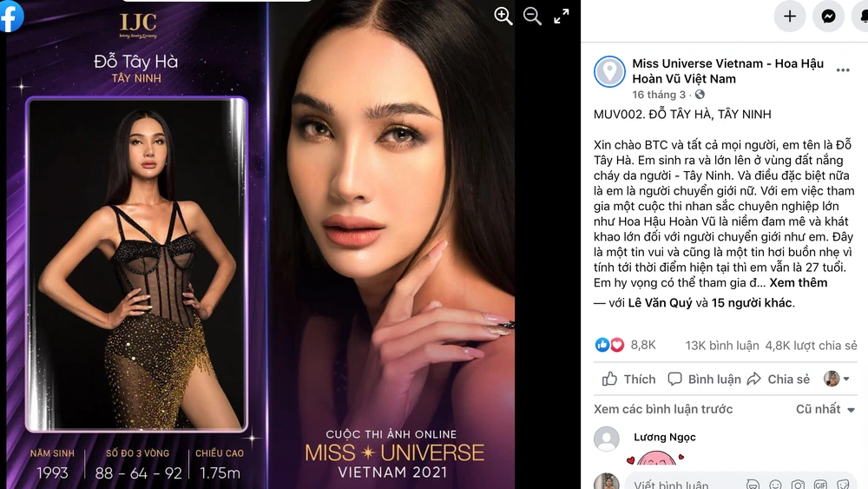Like the post with Thích
This screenshot has width=868, height=489.
[x=628, y=380]
